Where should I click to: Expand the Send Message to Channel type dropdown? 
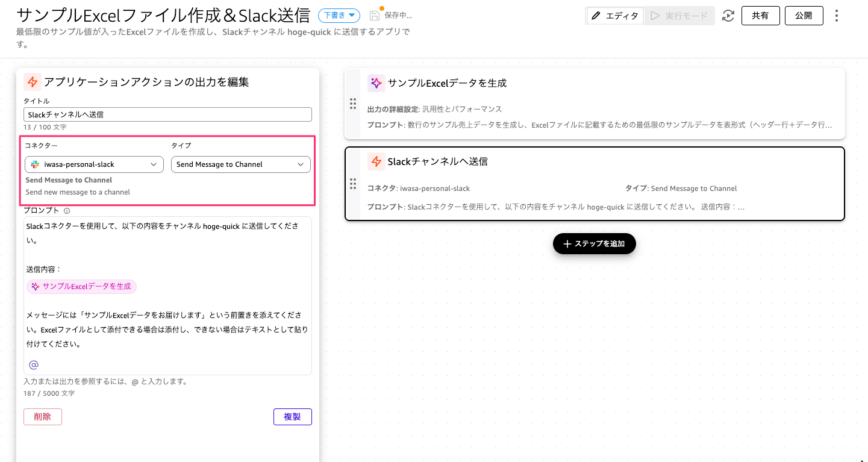click(241, 164)
